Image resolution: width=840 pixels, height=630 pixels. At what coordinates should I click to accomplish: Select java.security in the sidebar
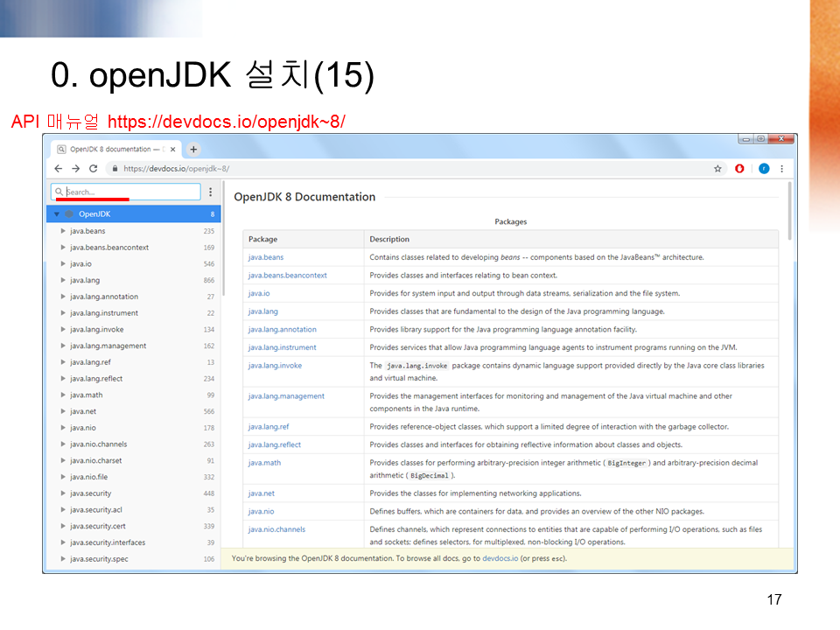[x=134, y=493]
